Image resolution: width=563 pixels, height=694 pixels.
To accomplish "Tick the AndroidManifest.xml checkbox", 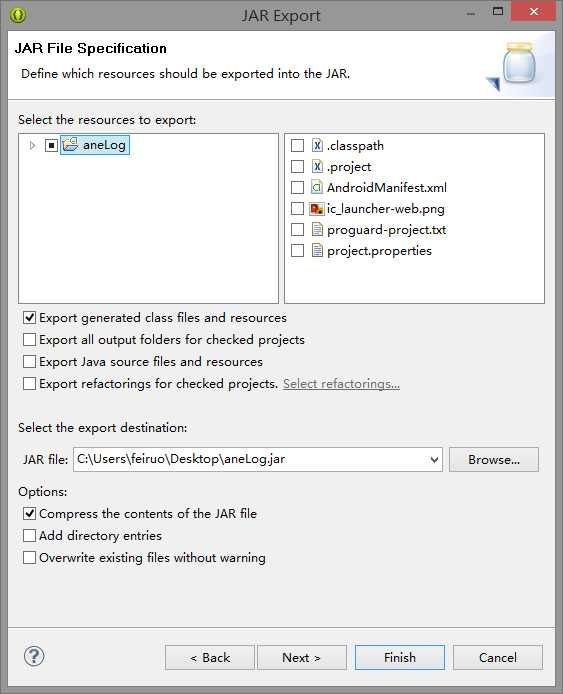I will click(297, 188).
